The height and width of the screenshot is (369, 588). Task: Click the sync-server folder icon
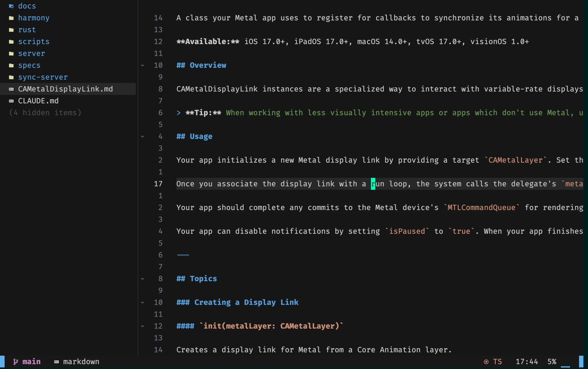(x=11, y=77)
